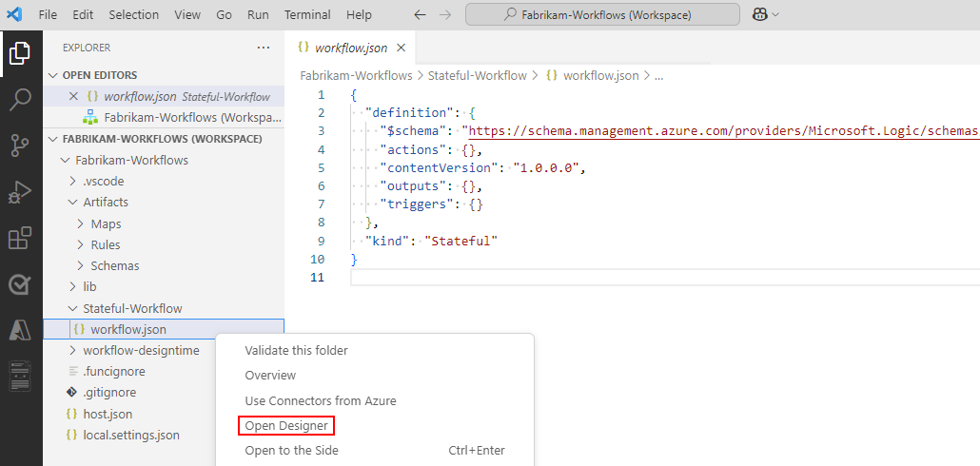The height and width of the screenshot is (466, 980).
Task: Expand the .vscode folder
Action: [x=103, y=181]
